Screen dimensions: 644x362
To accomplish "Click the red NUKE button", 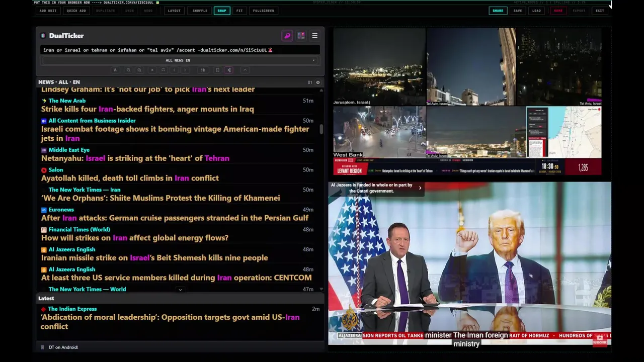I will 558,11.
